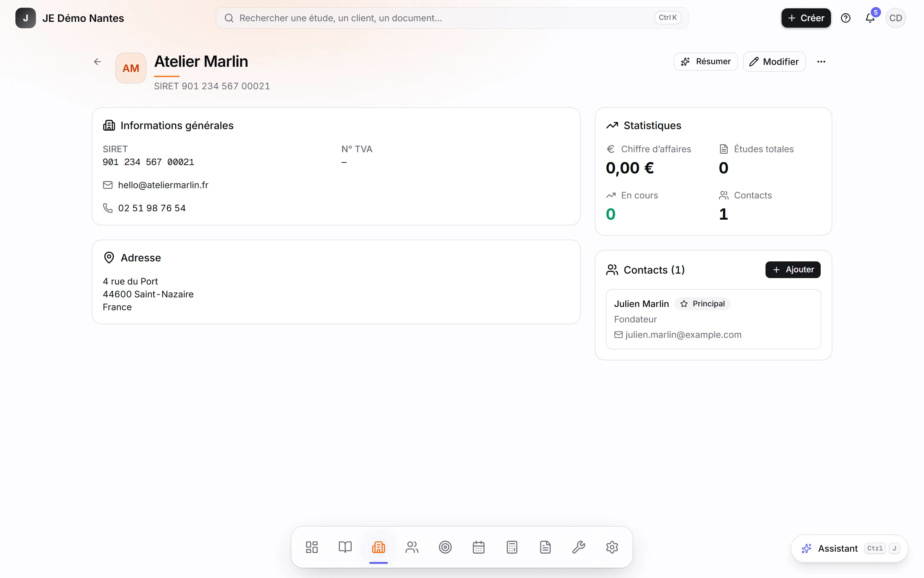Click the AM client avatar
Viewport: 924px width, 578px height.
[131, 68]
